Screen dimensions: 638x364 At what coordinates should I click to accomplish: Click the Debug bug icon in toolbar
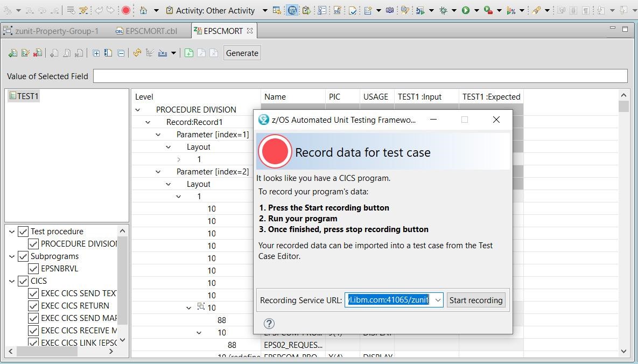[443, 11]
